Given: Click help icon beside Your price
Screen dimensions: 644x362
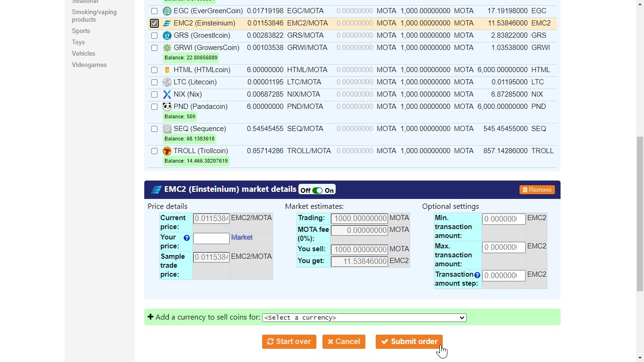Looking at the screenshot, I should pyautogui.click(x=187, y=238).
